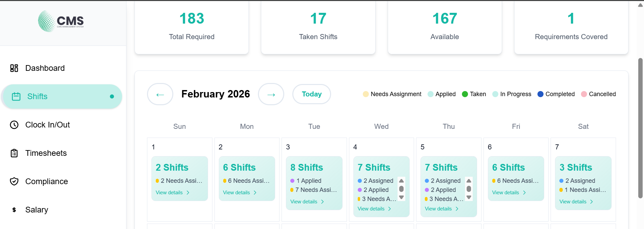The height and width of the screenshot is (229, 644).
Task: Click the CMS logo
Action: tap(61, 21)
